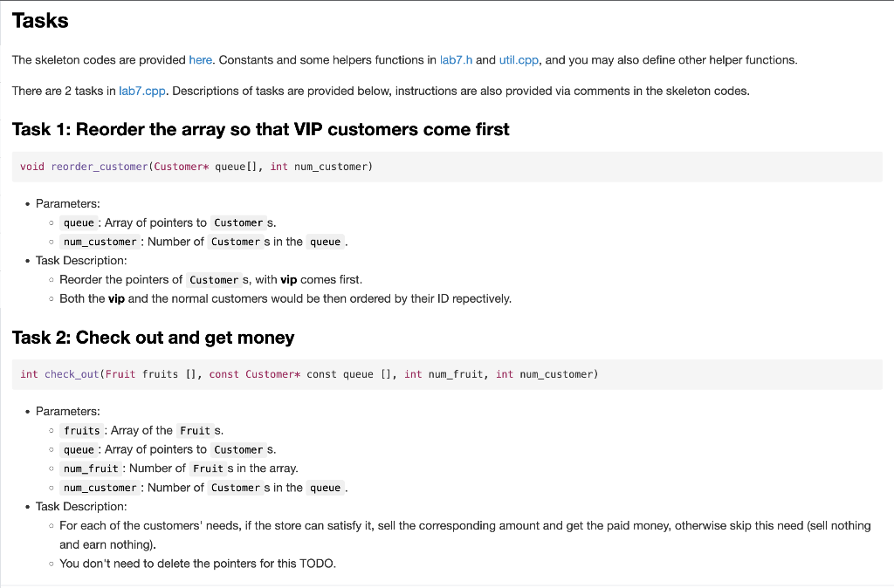The width and height of the screenshot is (894, 588).
Task: Follow the util.cpp link
Action: 519,60
